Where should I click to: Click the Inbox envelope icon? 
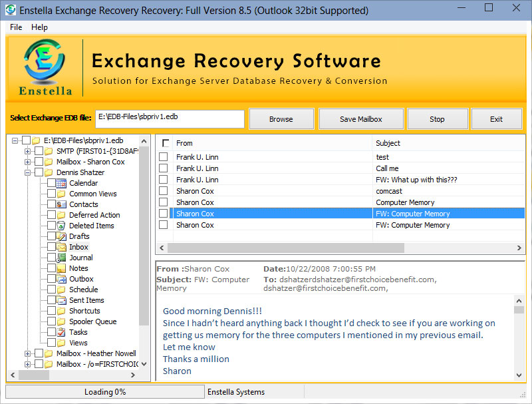pyautogui.click(x=61, y=247)
